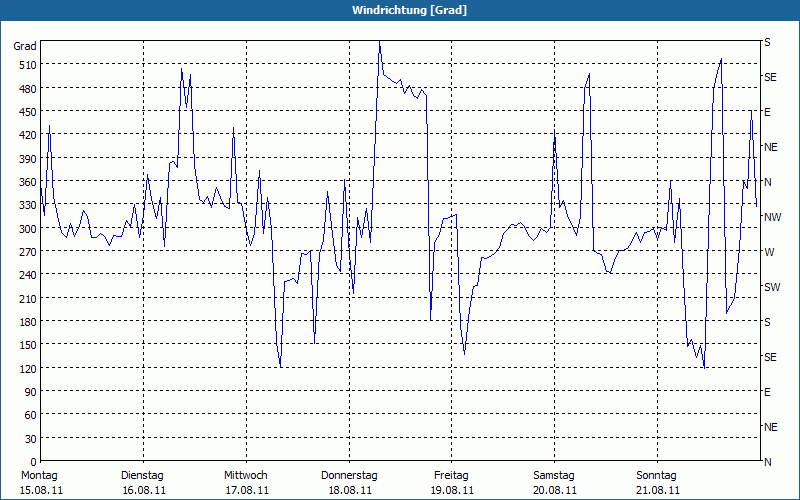800x500 pixels.
Task: Click the 210 degree value
Action: click(28, 298)
